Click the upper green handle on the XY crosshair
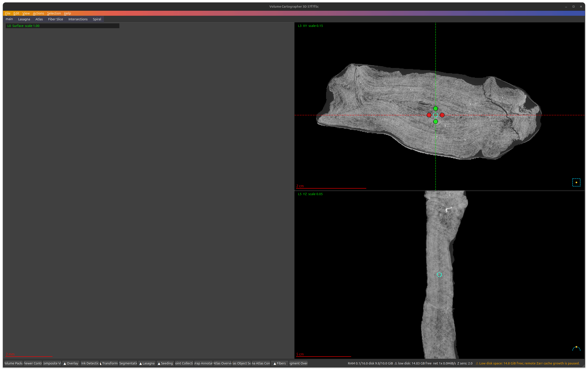Screen dimensions: 588x371 click(435, 108)
